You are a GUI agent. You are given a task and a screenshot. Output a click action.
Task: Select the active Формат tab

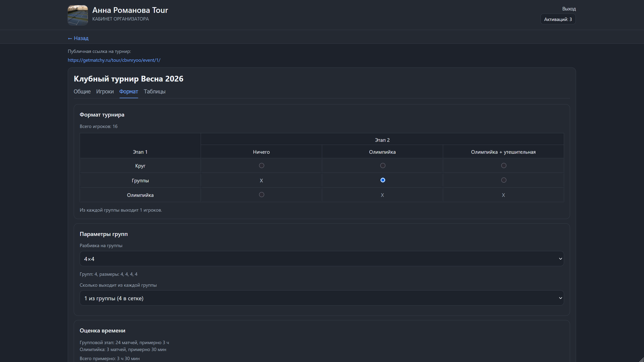tap(129, 92)
